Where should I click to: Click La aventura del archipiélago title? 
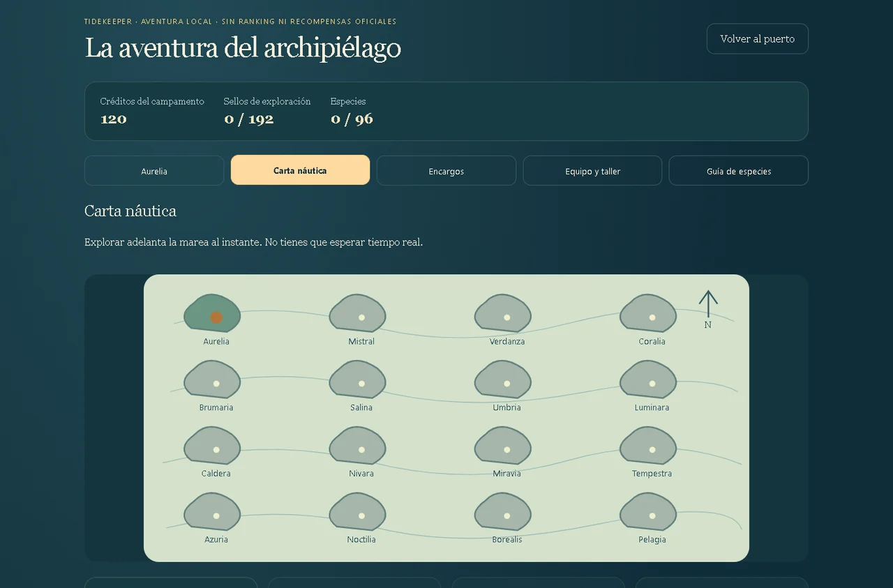click(x=243, y=48)
